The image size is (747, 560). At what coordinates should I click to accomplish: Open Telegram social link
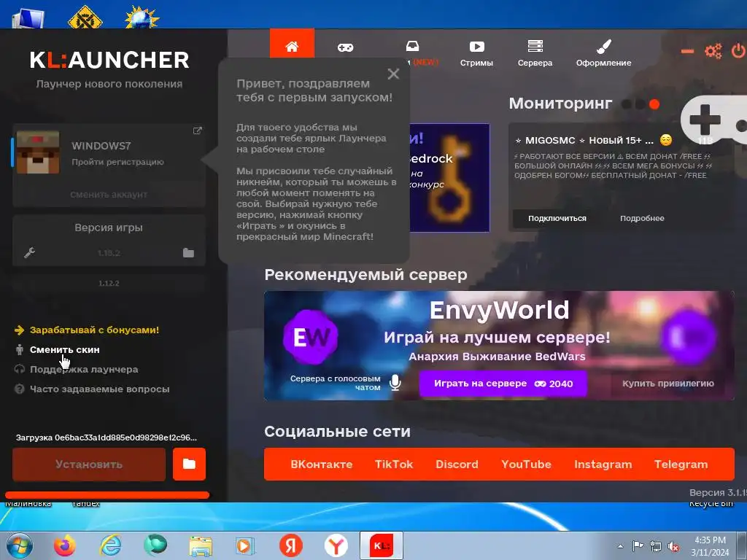[x=681, y=464]
